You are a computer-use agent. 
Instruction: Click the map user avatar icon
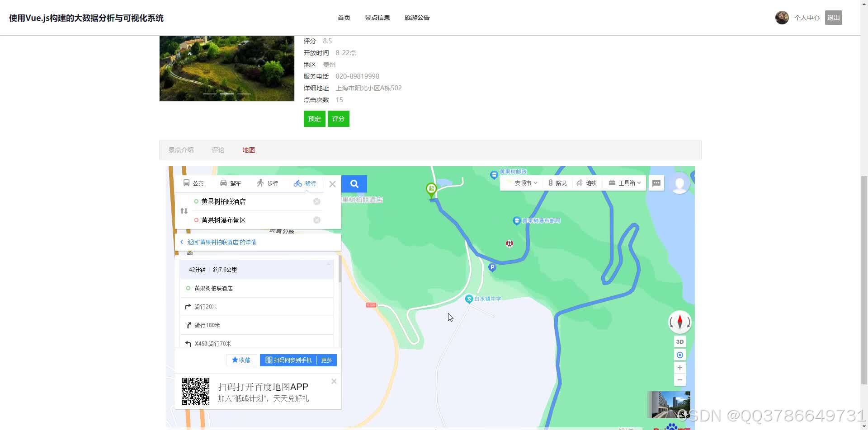(x=679, y=183)
